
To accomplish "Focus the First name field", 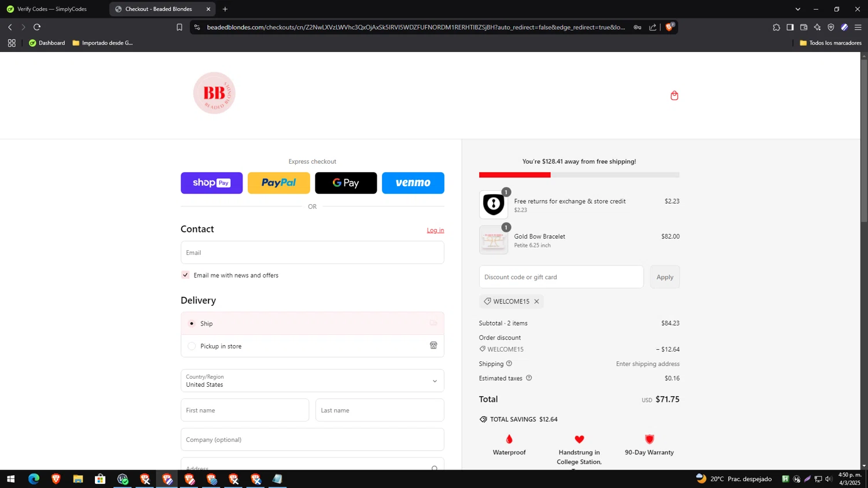I will pos(245,410).
